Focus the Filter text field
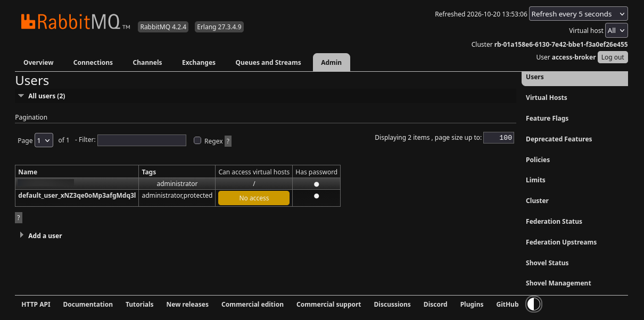 [x=142, y=140]
